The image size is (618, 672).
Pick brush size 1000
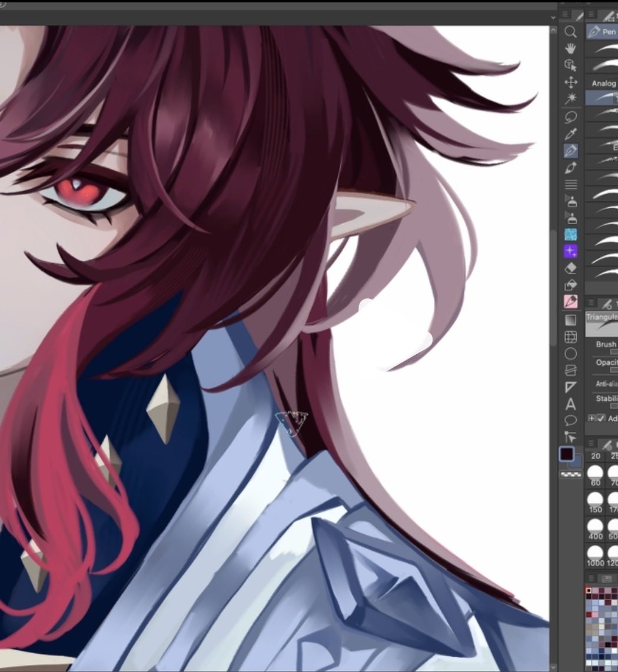pos(595,556)
